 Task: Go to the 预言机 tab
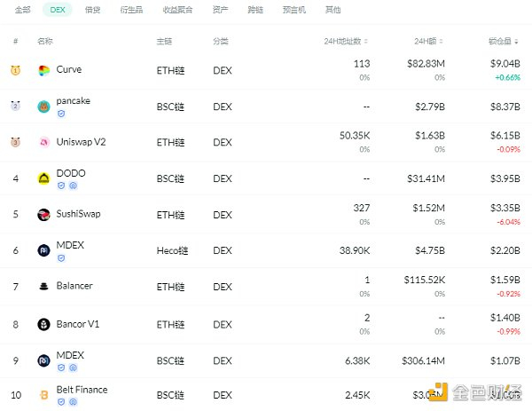point(294,10)
